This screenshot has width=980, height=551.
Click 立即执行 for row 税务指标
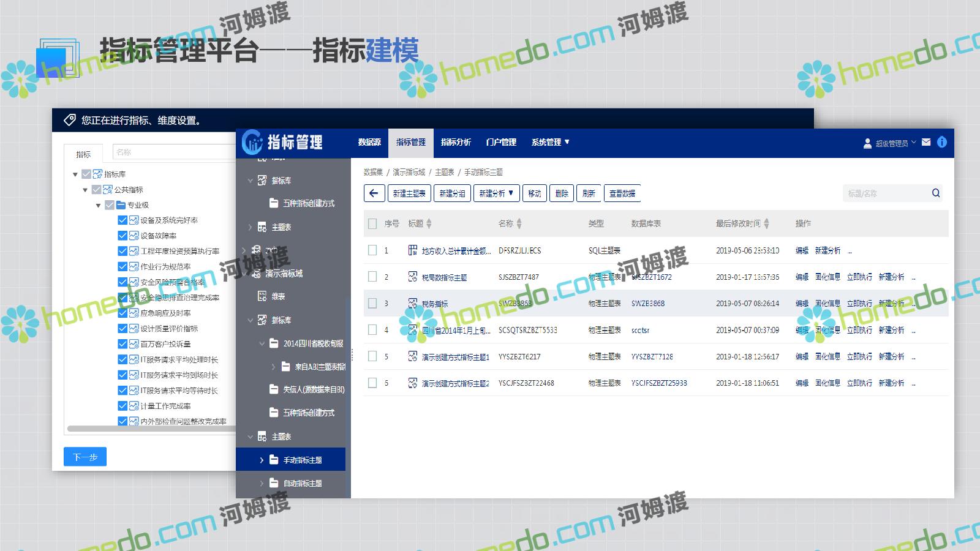tap(859, 303)
